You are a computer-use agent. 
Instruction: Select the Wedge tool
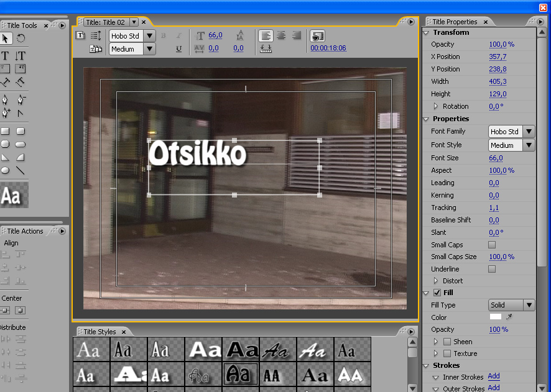[5, 157]
